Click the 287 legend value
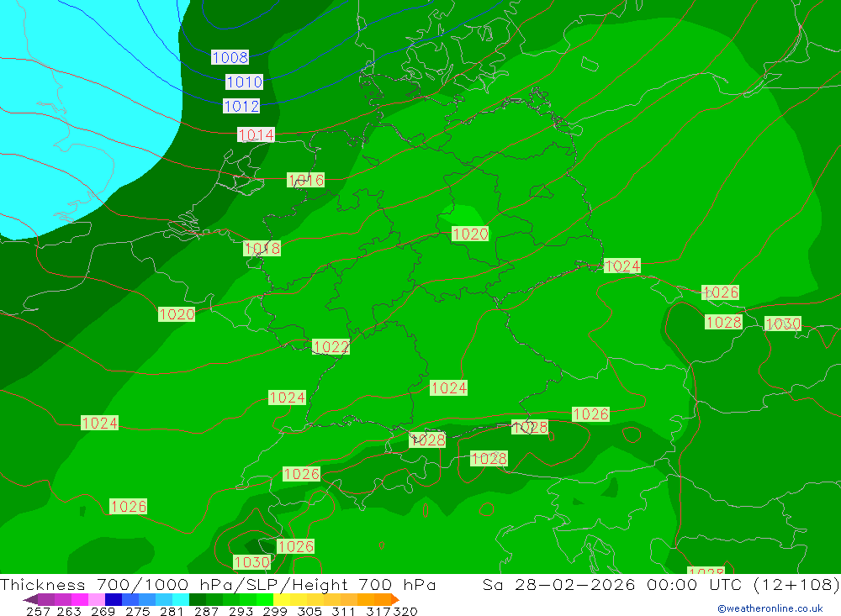The width and height of the screenshot is (841, 616). click(206, 611)
